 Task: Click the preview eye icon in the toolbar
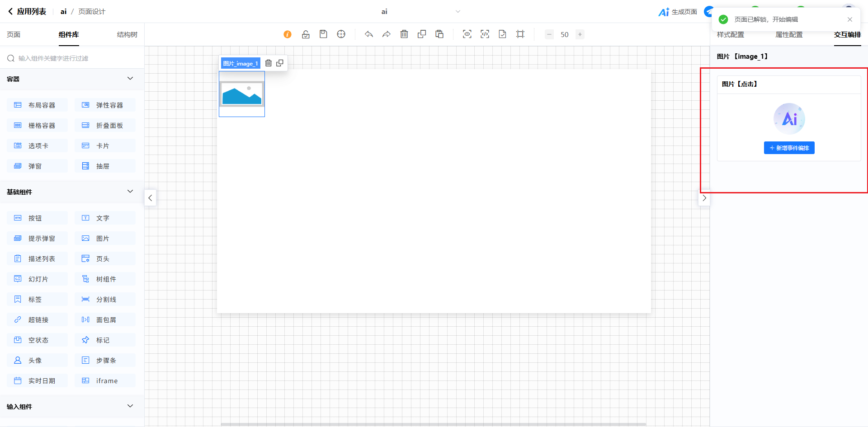(x=467, y=34)
